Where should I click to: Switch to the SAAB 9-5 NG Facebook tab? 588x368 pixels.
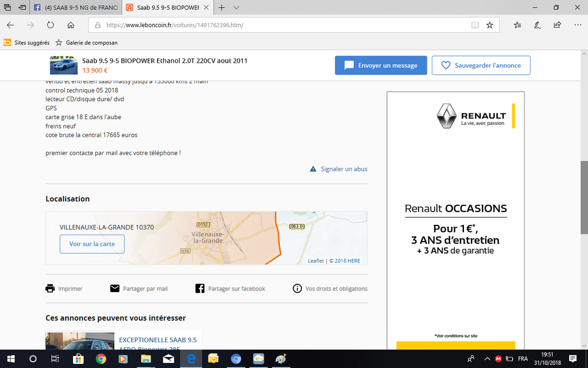[76, 7]
